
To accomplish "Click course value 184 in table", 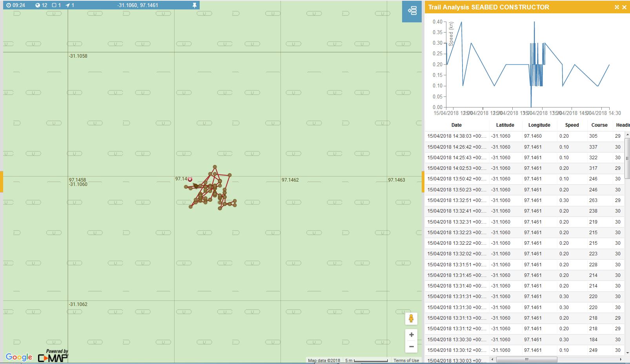I will coord(593,340).
